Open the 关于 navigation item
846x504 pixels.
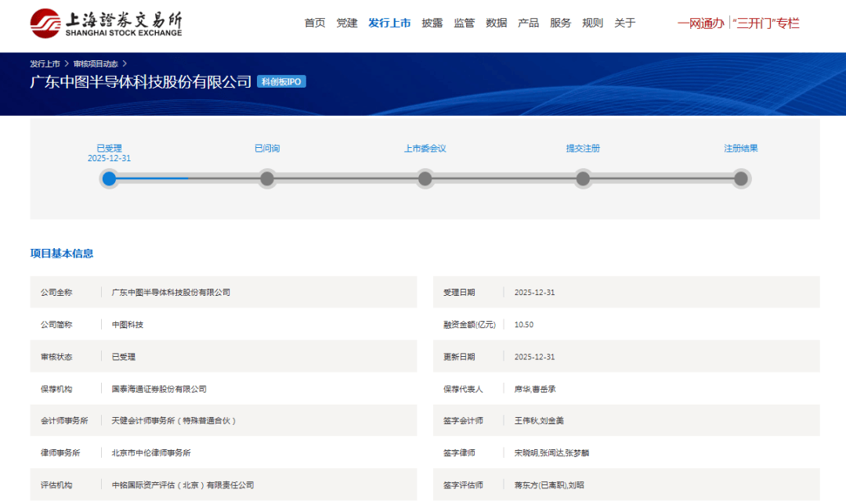click(x=625, y=23)
